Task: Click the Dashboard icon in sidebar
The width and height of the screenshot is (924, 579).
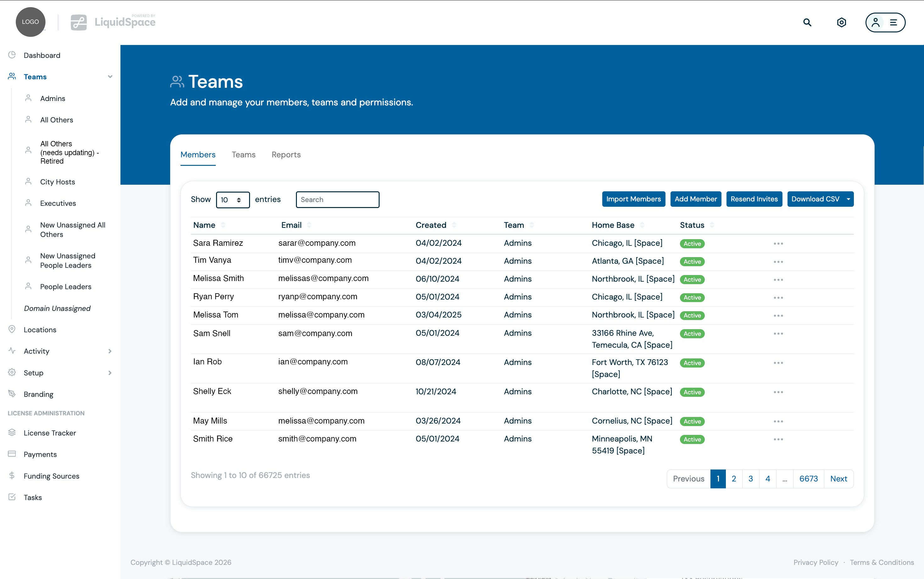Action: tap(12, 55)
